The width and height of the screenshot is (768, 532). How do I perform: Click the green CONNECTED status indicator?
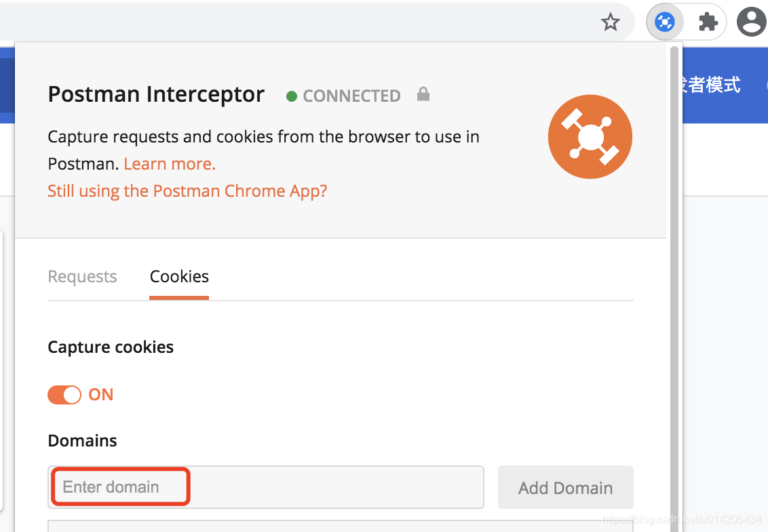(x=292, y=96)
